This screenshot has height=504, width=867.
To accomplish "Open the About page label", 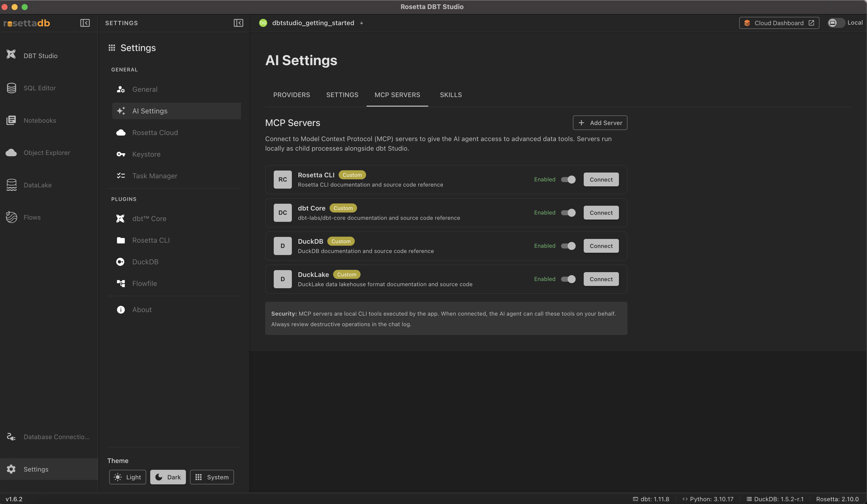I will click(142, 310).
